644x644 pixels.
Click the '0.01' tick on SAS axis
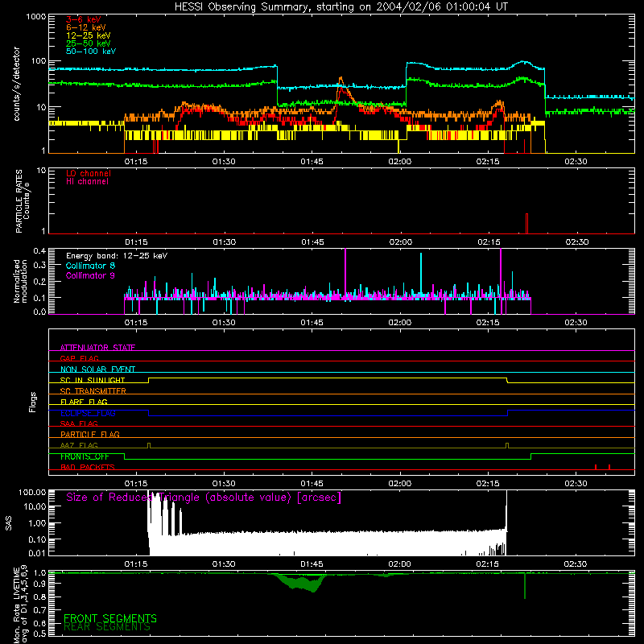pyautogui.click(x=37, y=553)
